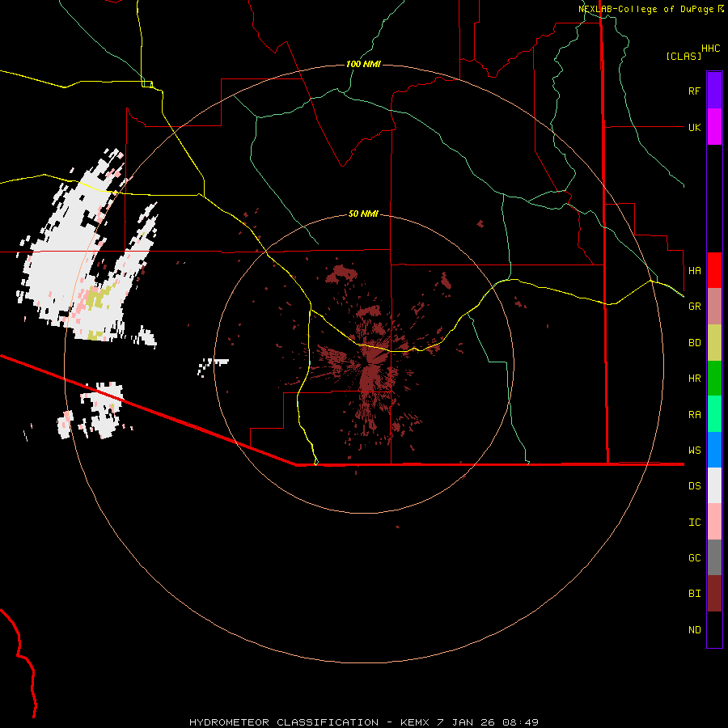Click the RF legend label
Viewport: 728px width, 728px height.
[x=694, y=91]
